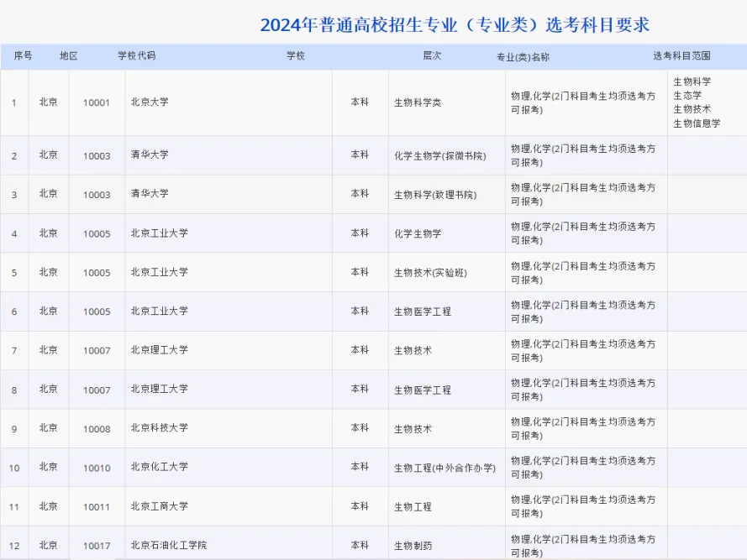Click the 地区 column header
The width and height of the screenshot is (747, 560).
coord(69,55)
